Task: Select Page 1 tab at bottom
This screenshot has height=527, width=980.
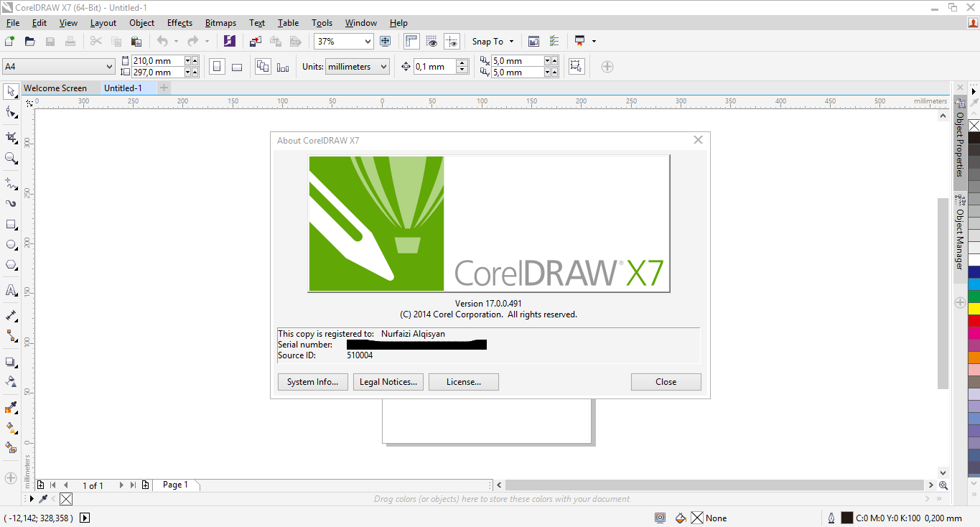Action: click(x=175, y=485)
